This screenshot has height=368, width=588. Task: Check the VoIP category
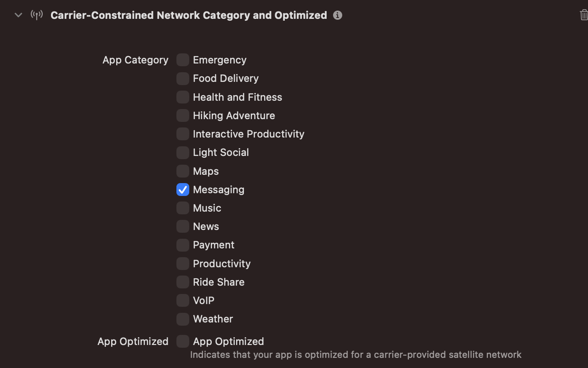click(182, 300)
